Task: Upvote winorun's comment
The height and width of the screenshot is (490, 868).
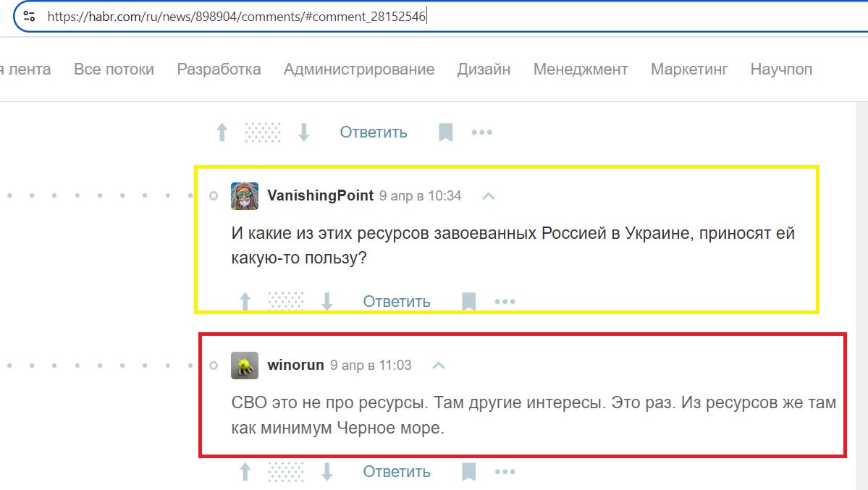Action: pyautogui.click(x=245, y=472)
